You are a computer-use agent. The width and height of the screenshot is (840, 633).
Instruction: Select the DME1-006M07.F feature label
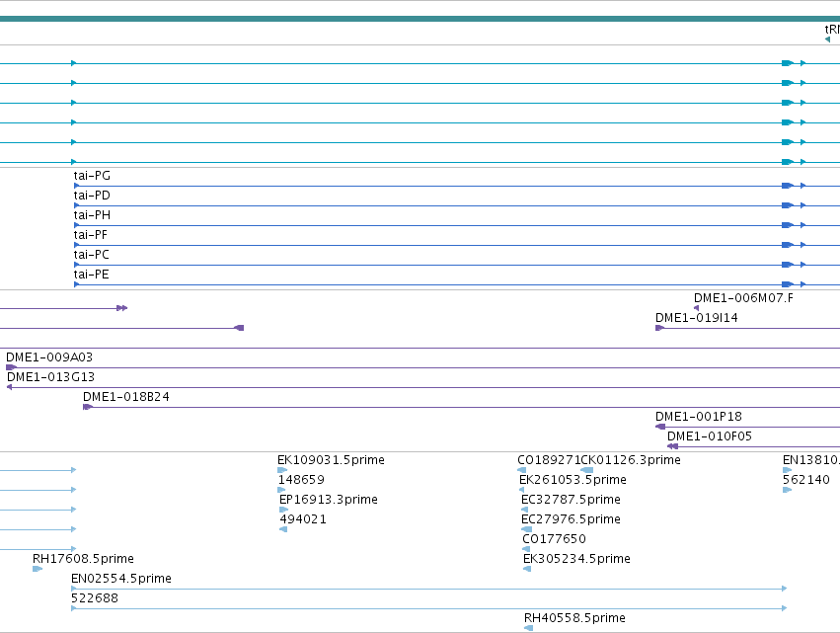(x=743, y=298)
